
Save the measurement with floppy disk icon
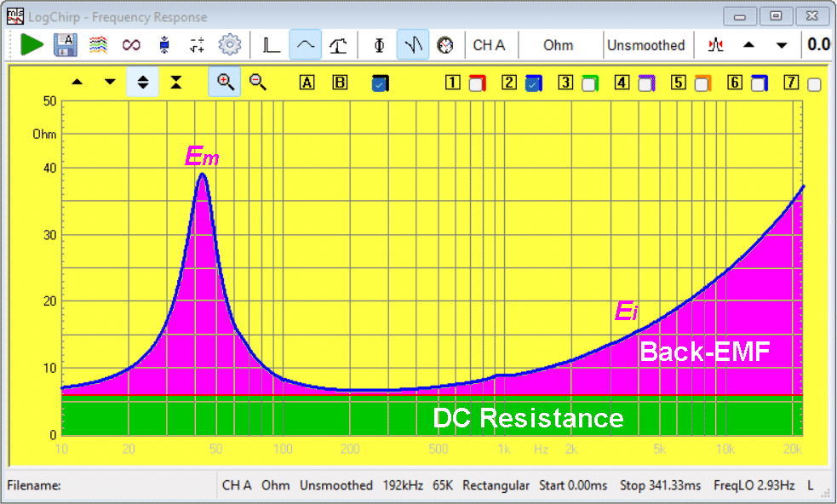65,45
